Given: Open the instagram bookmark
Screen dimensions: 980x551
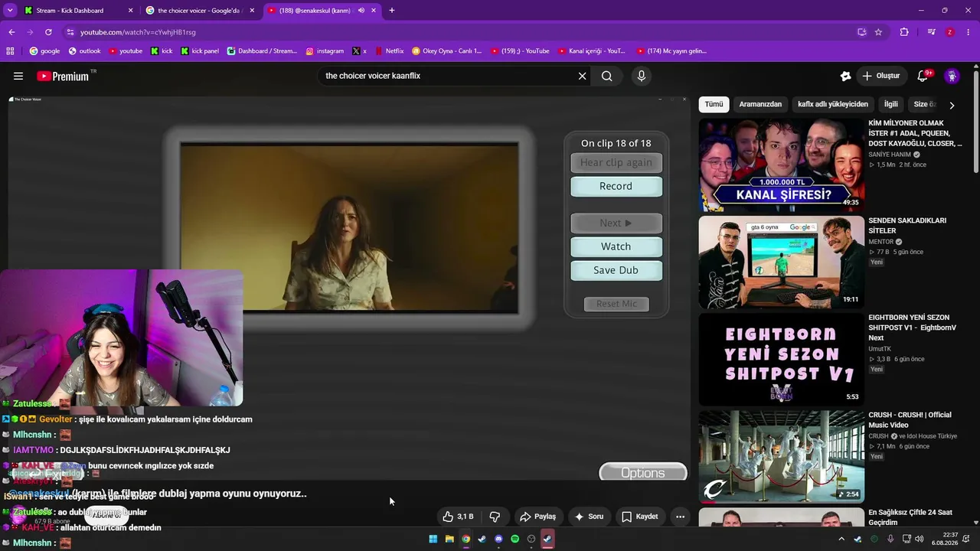Looking at the screenshot, I should [325, 51].
